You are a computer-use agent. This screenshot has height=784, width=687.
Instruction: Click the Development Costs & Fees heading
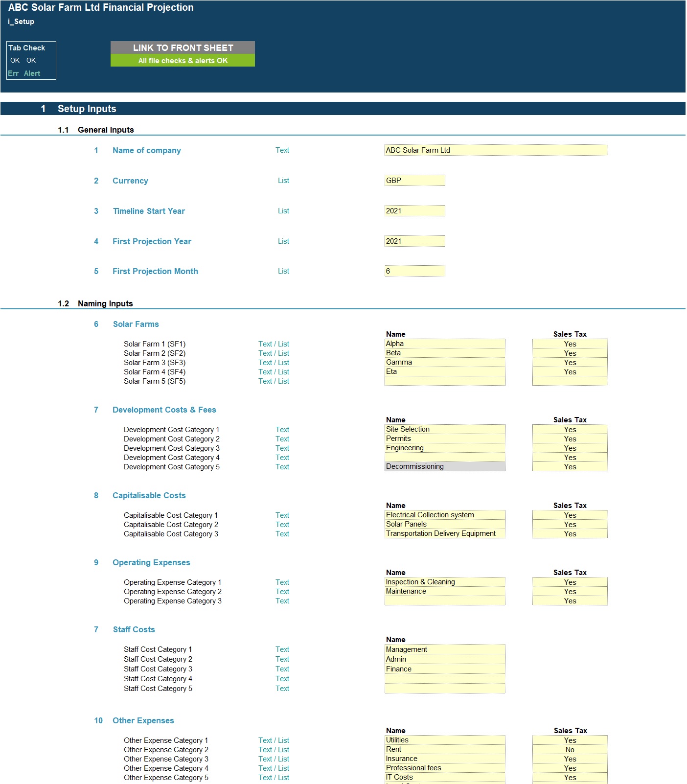[164, 410]
